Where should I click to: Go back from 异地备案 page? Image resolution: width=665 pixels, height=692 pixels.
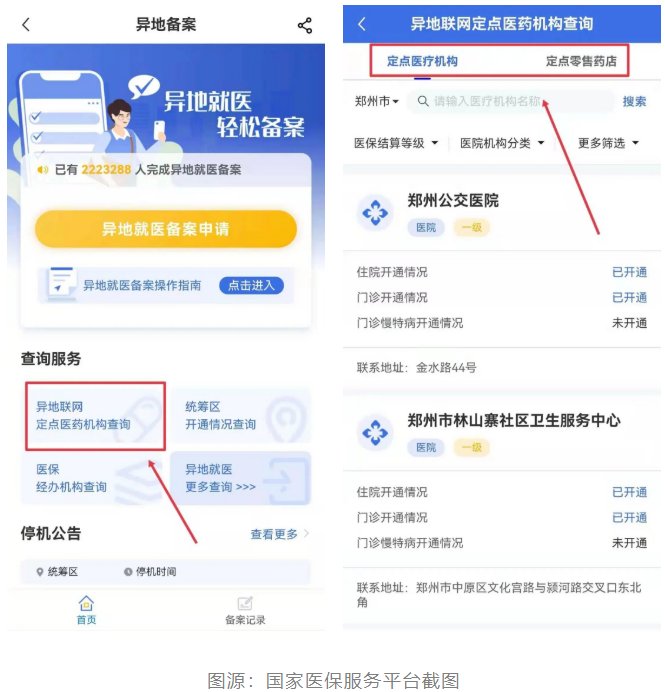26,25
